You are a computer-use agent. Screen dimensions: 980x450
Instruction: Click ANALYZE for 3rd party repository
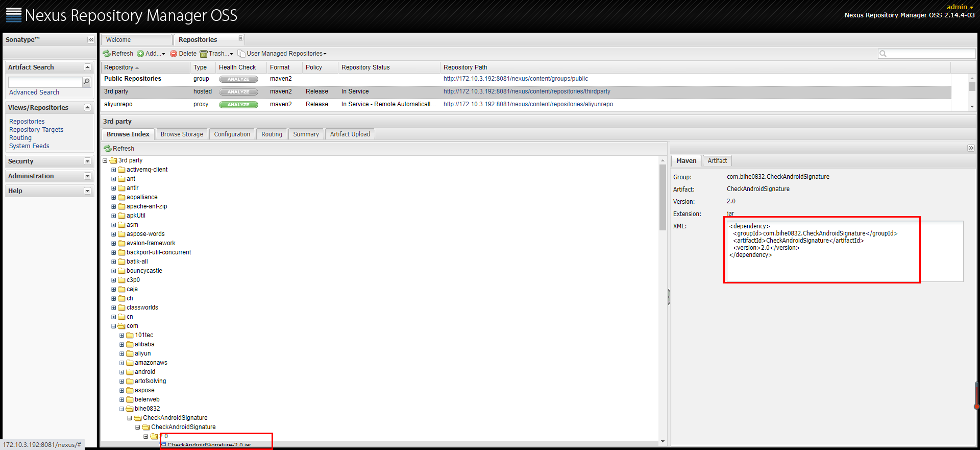[x=238, y=92]
